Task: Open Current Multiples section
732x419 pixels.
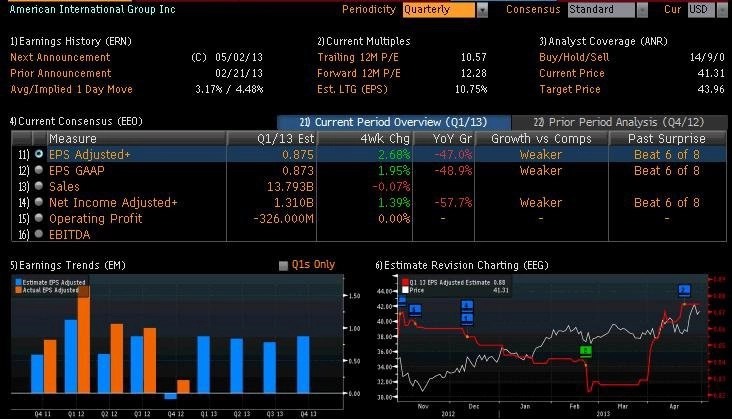Action: click(364, 41)
